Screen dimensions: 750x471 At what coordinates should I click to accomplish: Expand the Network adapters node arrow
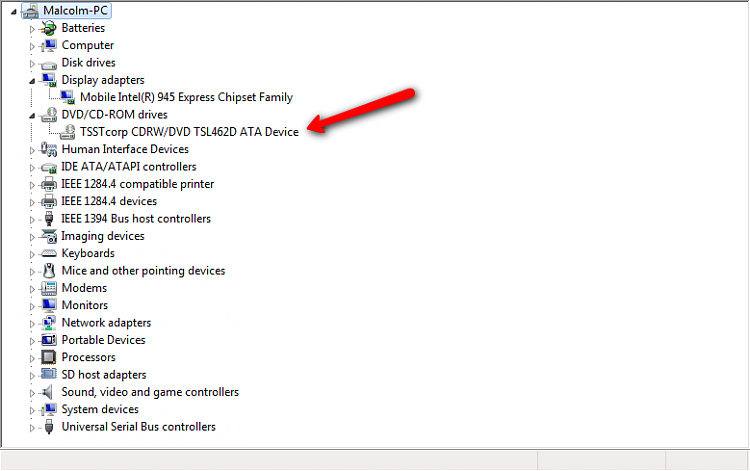(32, 324)
